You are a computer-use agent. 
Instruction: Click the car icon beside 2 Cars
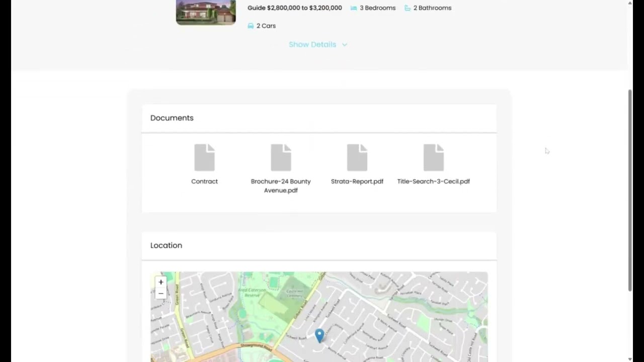click(251, 26)
